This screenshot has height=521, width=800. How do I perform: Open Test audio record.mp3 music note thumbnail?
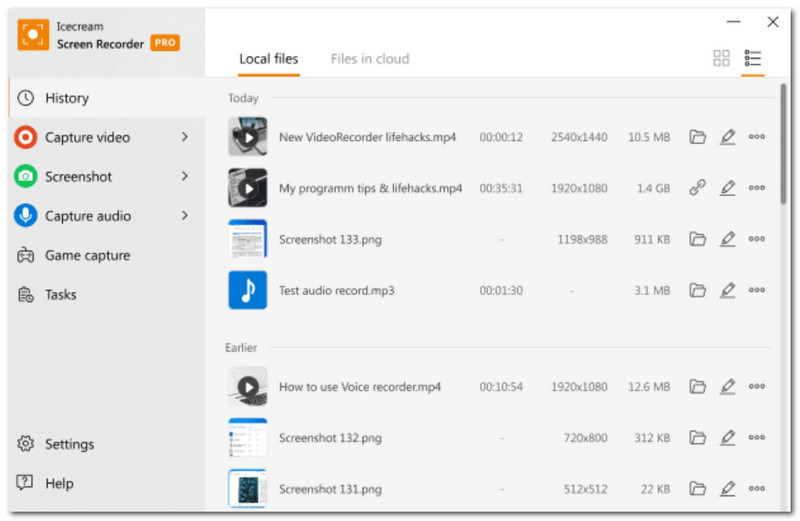coord(247,290)
